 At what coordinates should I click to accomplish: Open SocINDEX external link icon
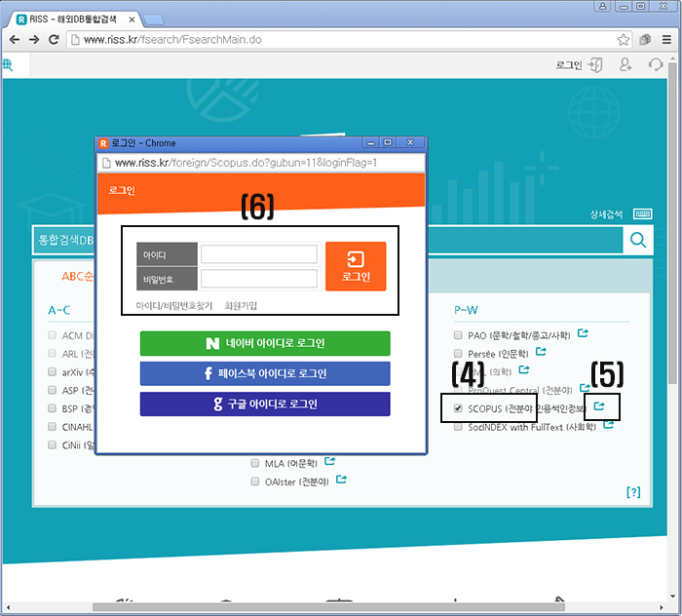609,425
